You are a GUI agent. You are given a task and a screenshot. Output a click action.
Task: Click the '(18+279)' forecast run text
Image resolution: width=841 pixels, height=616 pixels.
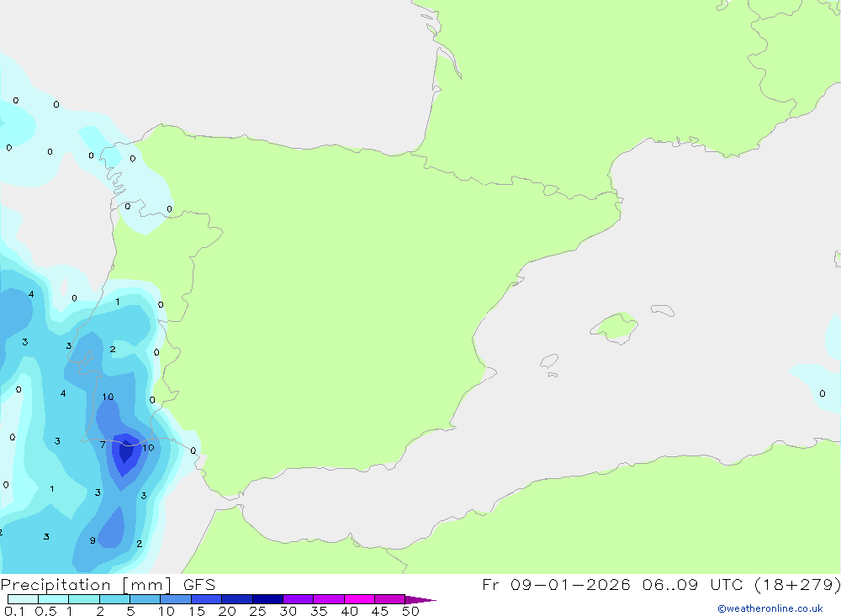[797, 584]
